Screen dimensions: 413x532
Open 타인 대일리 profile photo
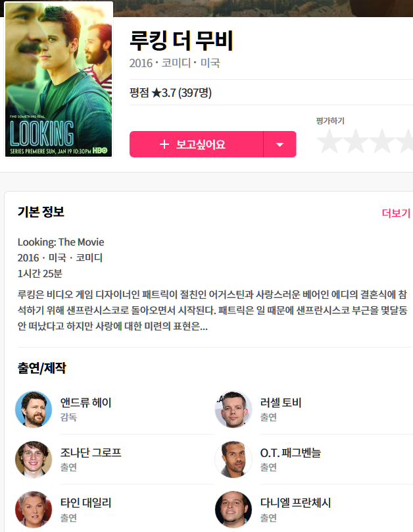[x=34, y=509]
